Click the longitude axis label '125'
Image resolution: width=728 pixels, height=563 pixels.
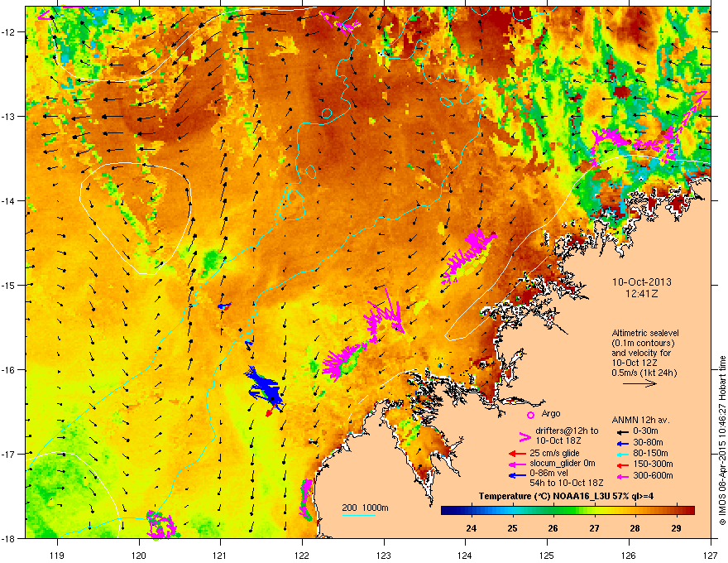(547, 555)
